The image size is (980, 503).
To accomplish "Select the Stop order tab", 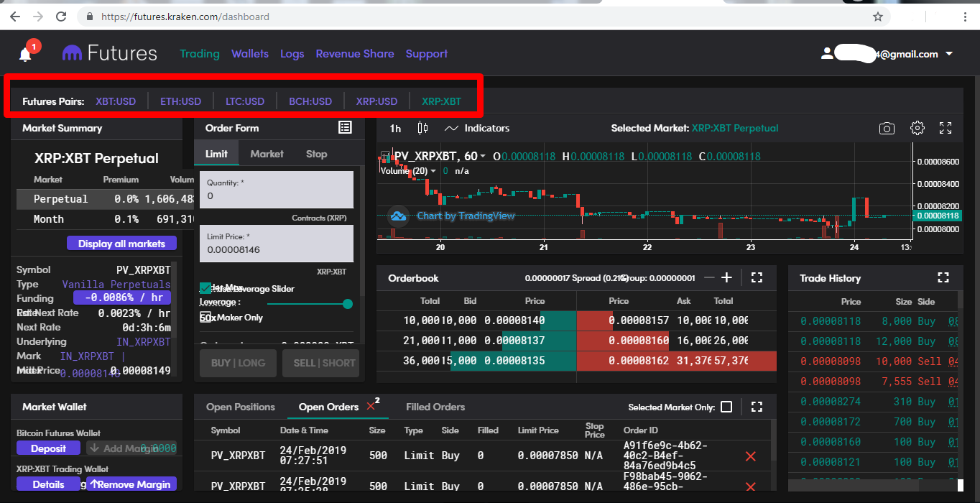I will click(316, 154).
